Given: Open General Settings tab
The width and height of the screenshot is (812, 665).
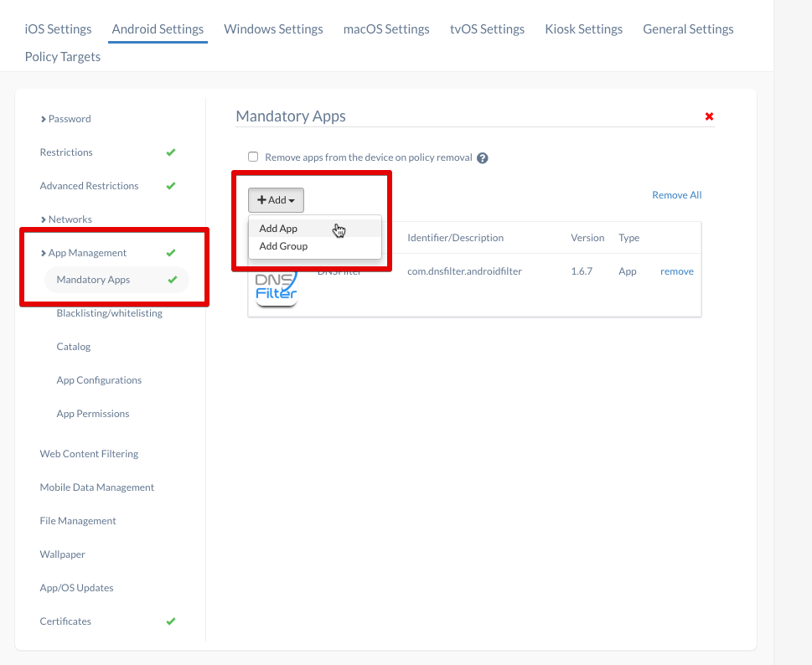Looking at the screenshot, I should click(x=688, y=29).
